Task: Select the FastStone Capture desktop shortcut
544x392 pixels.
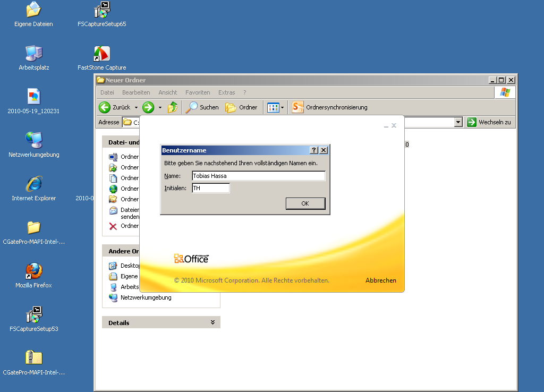Action: click(101, 54)
